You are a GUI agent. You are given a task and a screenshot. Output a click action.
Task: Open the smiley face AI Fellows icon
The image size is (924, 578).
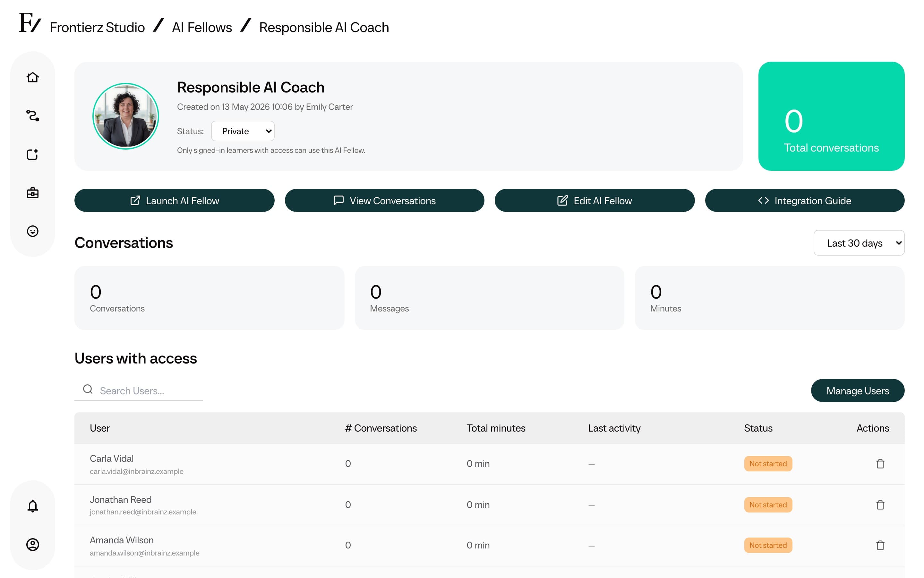pos(32,231)
